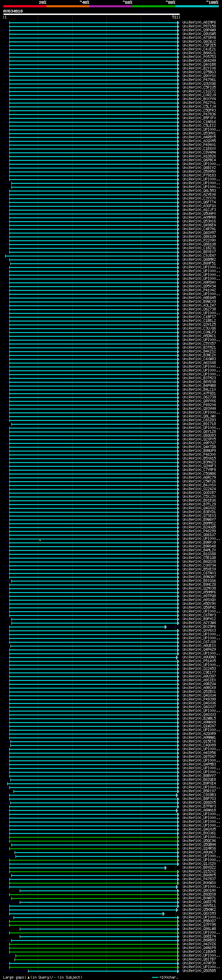Select the UniRef100_C5LTJ4 label

pyautogui.click(x=199, y=106)
